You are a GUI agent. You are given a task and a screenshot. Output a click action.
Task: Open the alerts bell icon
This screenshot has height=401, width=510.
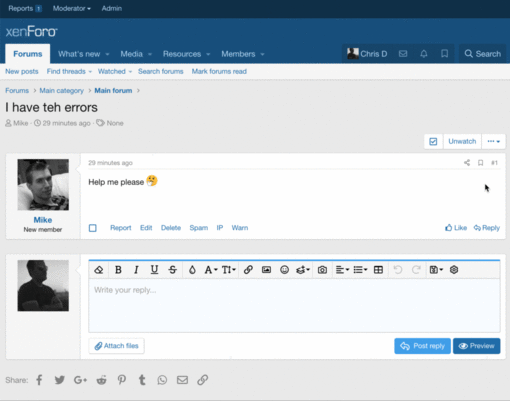click(x=424, y=54)
